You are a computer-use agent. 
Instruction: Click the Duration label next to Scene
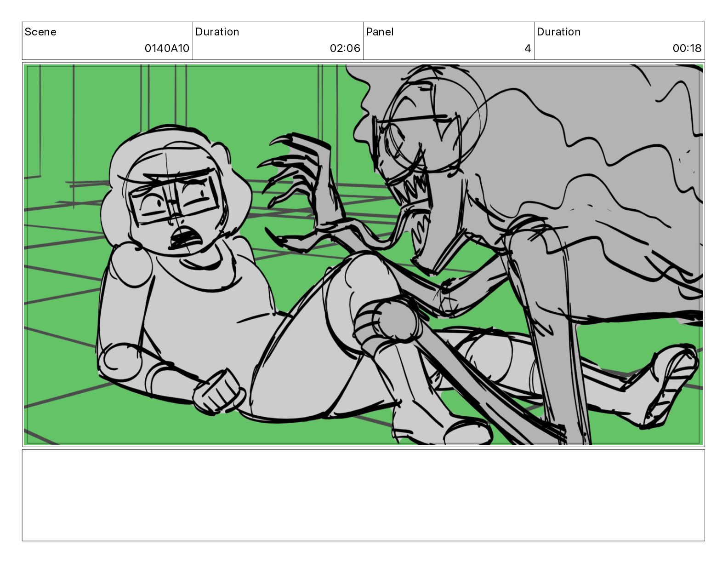(217, 32)
